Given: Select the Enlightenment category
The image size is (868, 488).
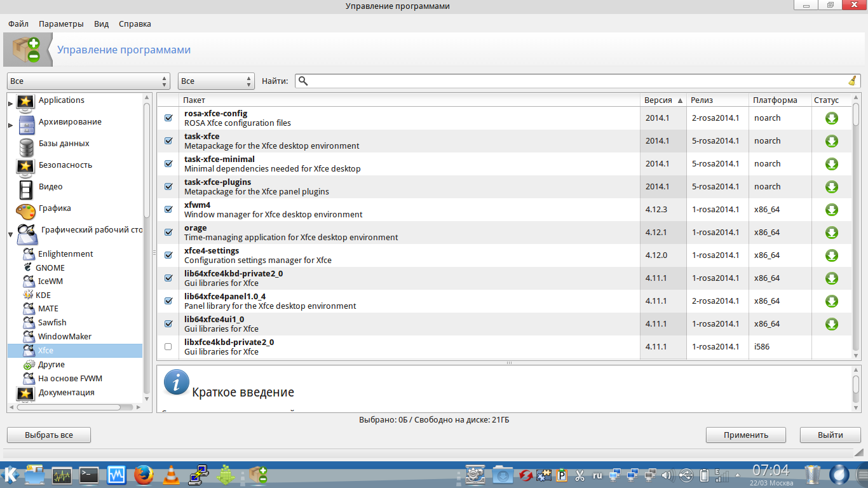Looking at the screenshot, I should coord(65,254).
